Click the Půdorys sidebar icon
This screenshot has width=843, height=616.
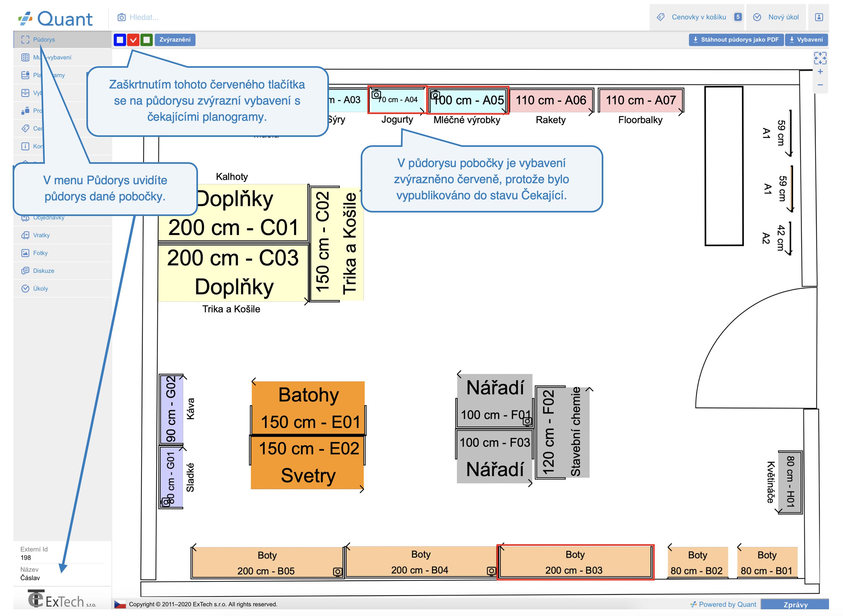tap(25, 40)
